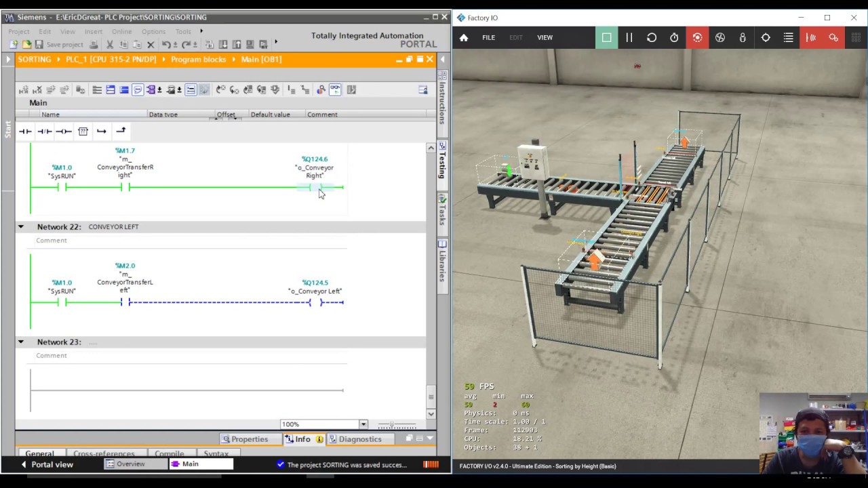
Task: Open the Options menu
Action: 153,31
